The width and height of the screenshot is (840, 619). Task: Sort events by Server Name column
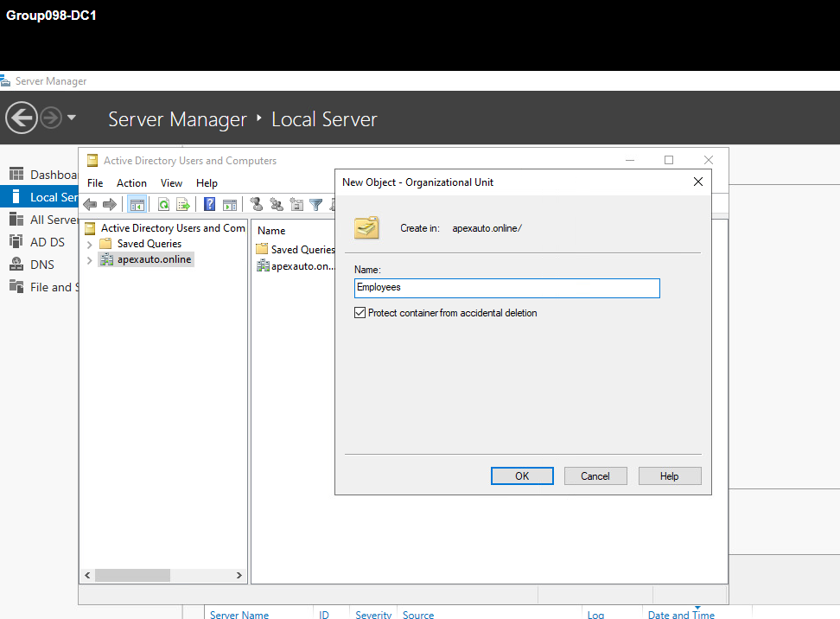(239, 615)
